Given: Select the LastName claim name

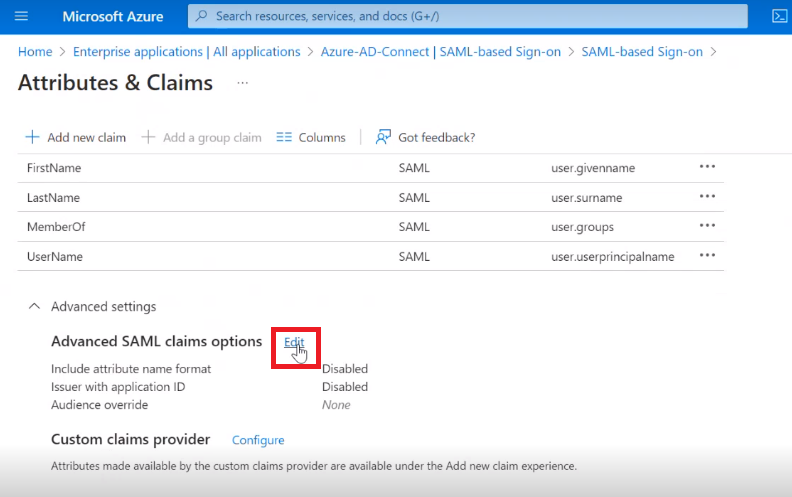Looking at the screenshot, I should pyautogui.click(x=54, y=198).
